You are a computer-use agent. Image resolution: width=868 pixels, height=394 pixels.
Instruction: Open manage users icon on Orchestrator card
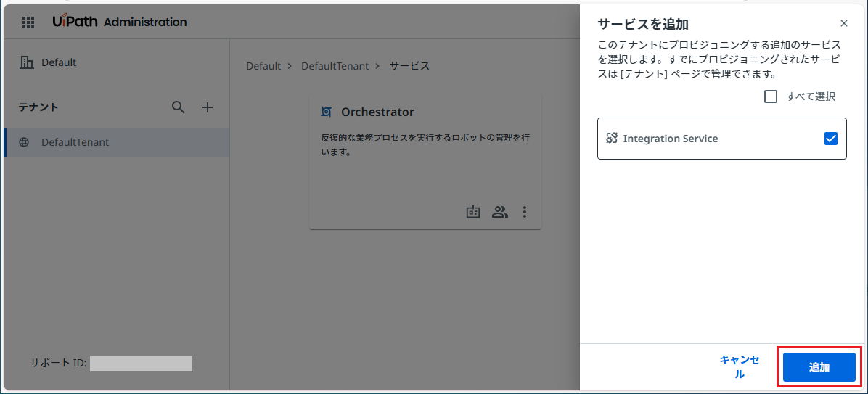coord(500,211)
